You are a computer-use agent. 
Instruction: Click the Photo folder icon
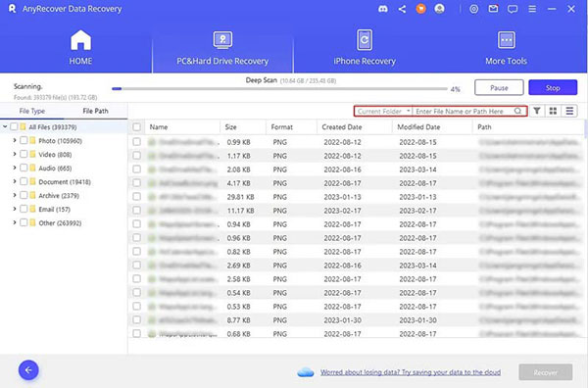click(32, 140)
